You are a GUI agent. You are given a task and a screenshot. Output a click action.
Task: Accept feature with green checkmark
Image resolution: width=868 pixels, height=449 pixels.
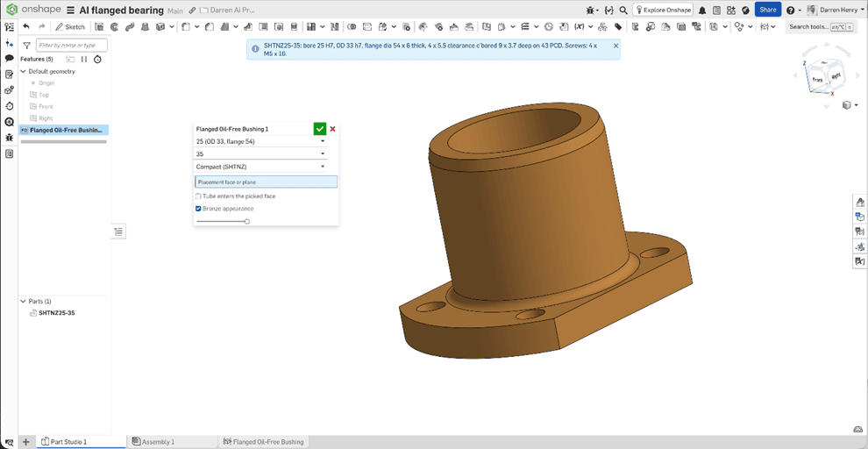(x=319, y=129)
